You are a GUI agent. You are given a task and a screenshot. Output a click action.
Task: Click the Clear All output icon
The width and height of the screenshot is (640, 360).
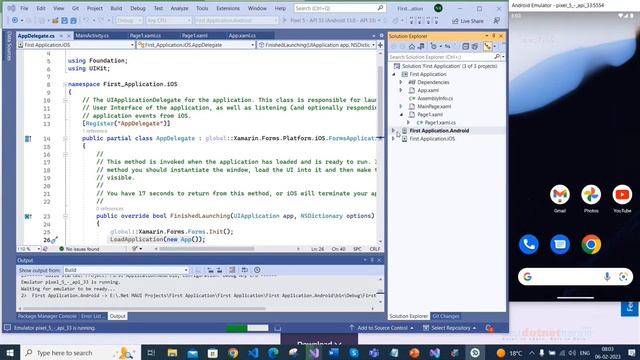coord(232,270)
